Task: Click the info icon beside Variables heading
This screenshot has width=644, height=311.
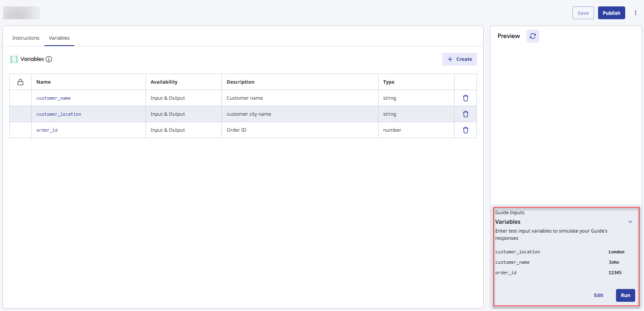Action: (49, 59)
